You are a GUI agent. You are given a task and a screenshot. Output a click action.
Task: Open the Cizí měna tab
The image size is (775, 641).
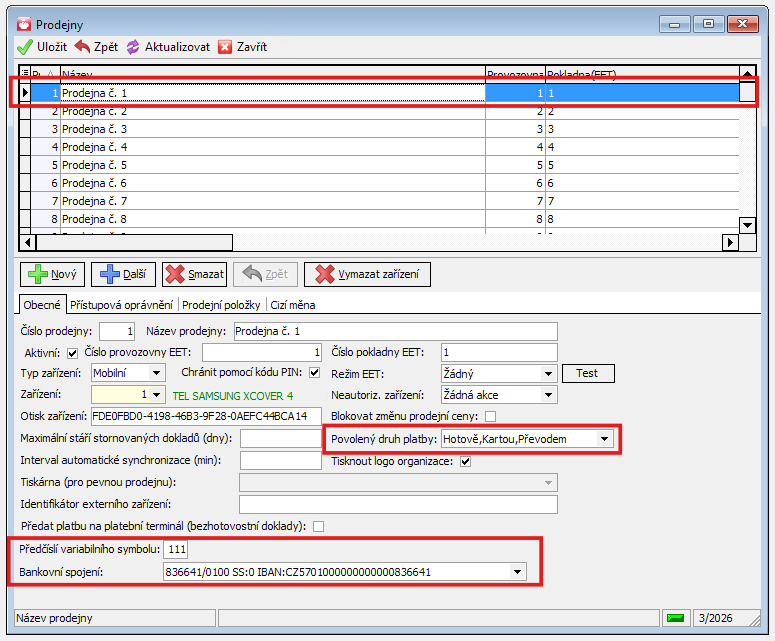293,305
